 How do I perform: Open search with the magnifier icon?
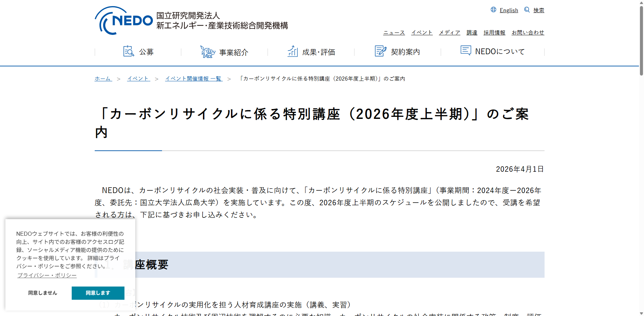[526, 10]
